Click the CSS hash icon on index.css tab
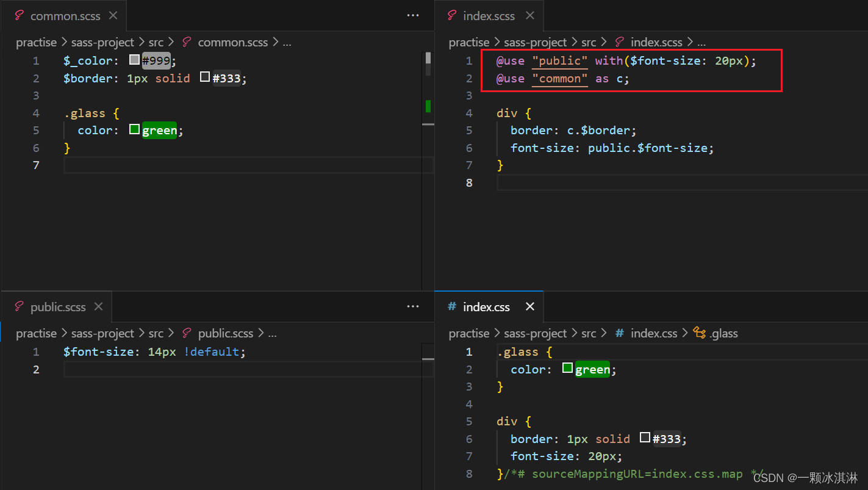The image size is (868, 490). pos(452,307)
